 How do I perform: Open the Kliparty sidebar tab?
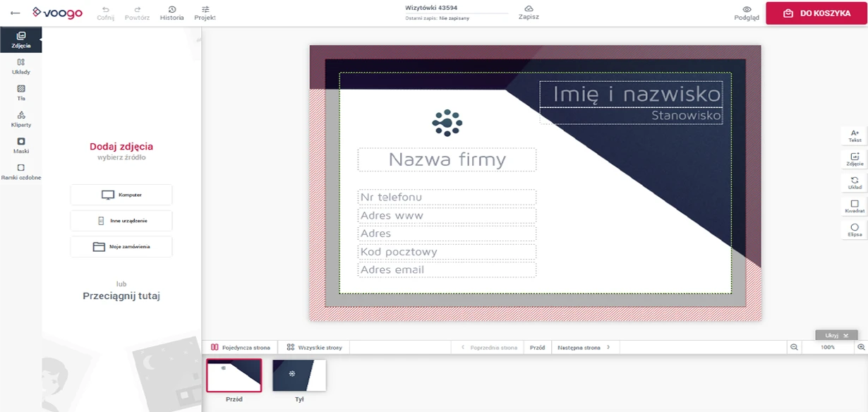20,119
